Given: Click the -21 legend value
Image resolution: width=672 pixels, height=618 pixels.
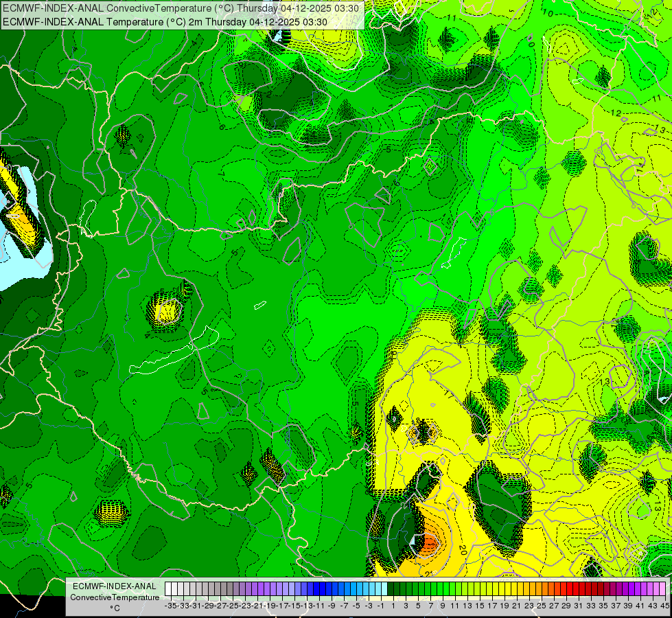Looking at the screenshot, I should click(258, 606).
